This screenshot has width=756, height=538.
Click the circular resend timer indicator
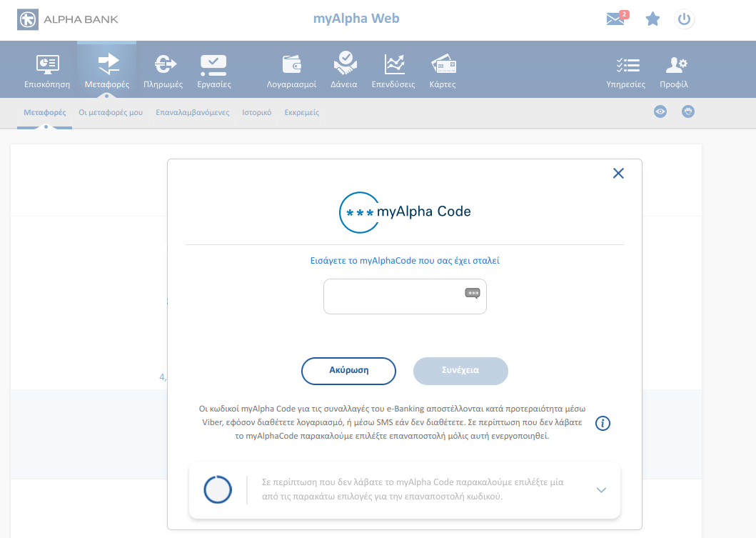218,489
